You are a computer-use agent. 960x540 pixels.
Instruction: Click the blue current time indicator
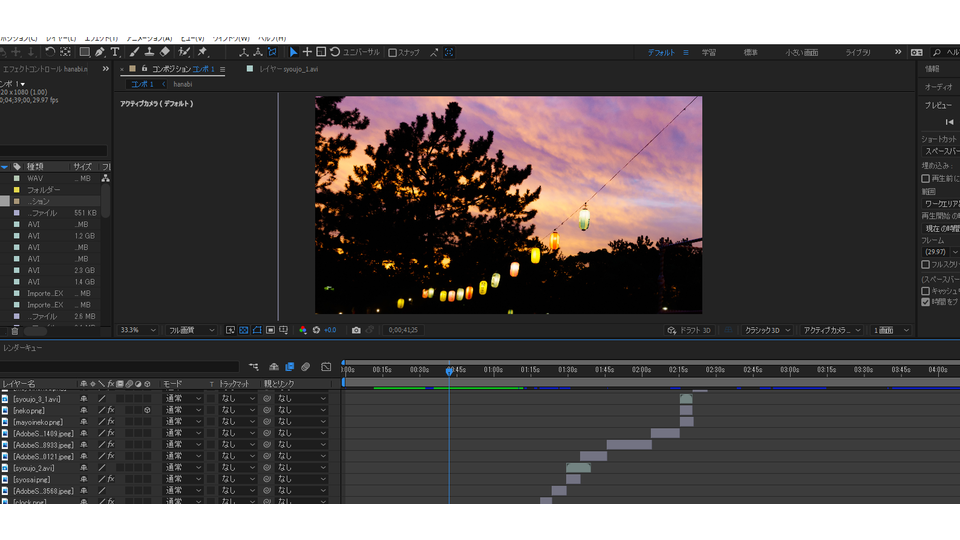point(449,370)
